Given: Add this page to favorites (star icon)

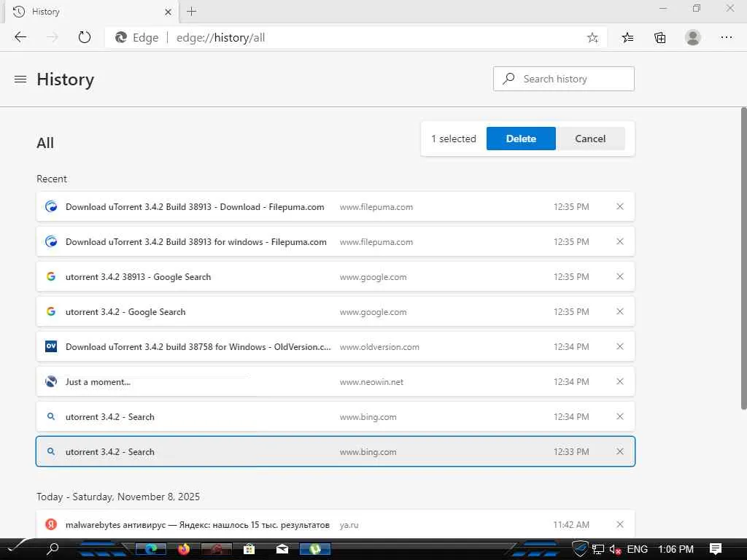Looking at the screenshot, I should [592, 38].
